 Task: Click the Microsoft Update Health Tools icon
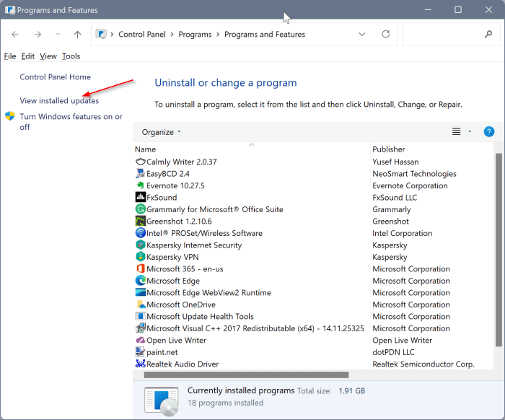[x=141, y=317]
